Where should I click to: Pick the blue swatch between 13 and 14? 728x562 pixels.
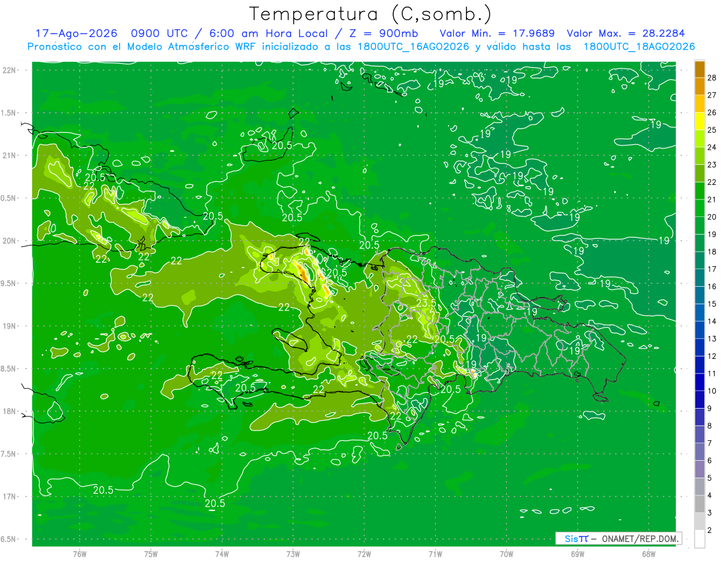(x=700, y=330)
